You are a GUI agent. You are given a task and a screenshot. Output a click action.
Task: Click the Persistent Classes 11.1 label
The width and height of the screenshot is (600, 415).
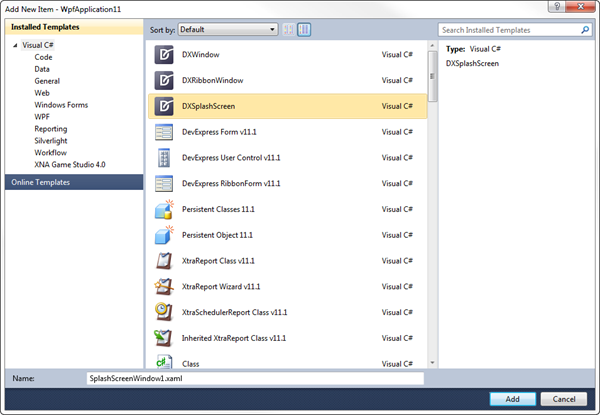[x=218, y=209]
